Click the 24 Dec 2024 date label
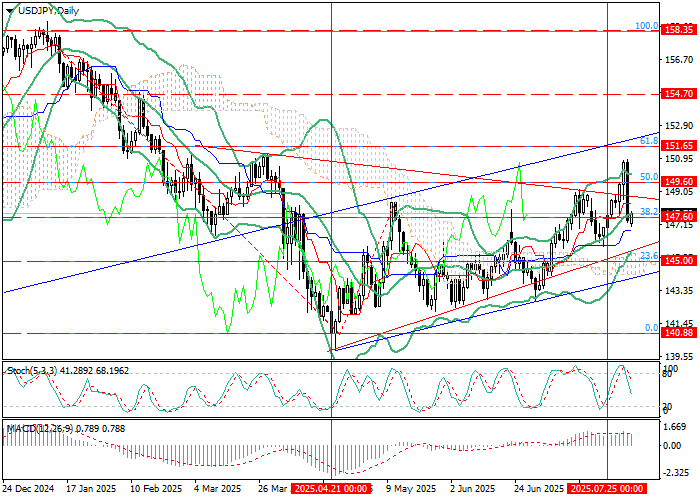Image resolution: width=700 pixels, height=500 pixels. (x=29, y=488)
